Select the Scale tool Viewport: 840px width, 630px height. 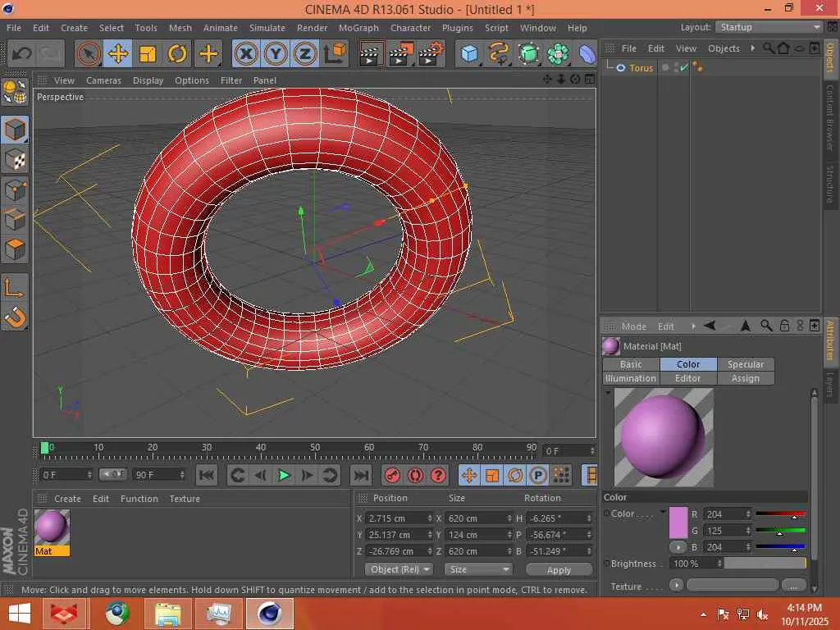(148, 54)
